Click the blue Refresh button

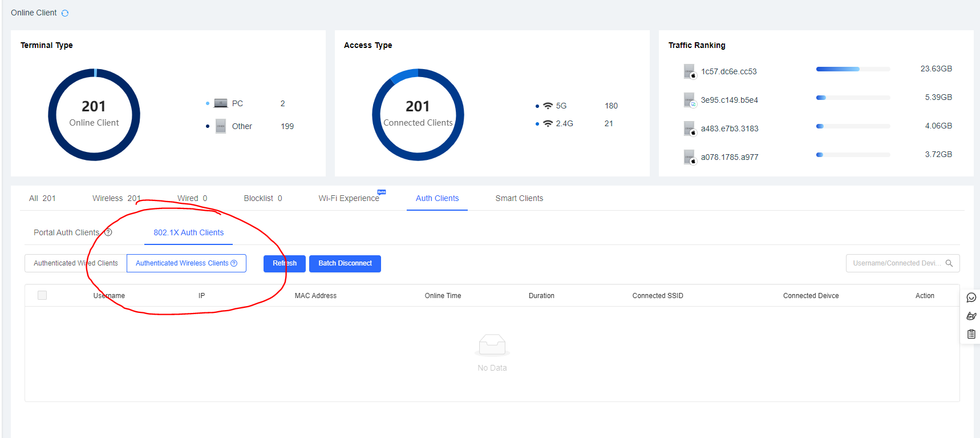[285, 263]
